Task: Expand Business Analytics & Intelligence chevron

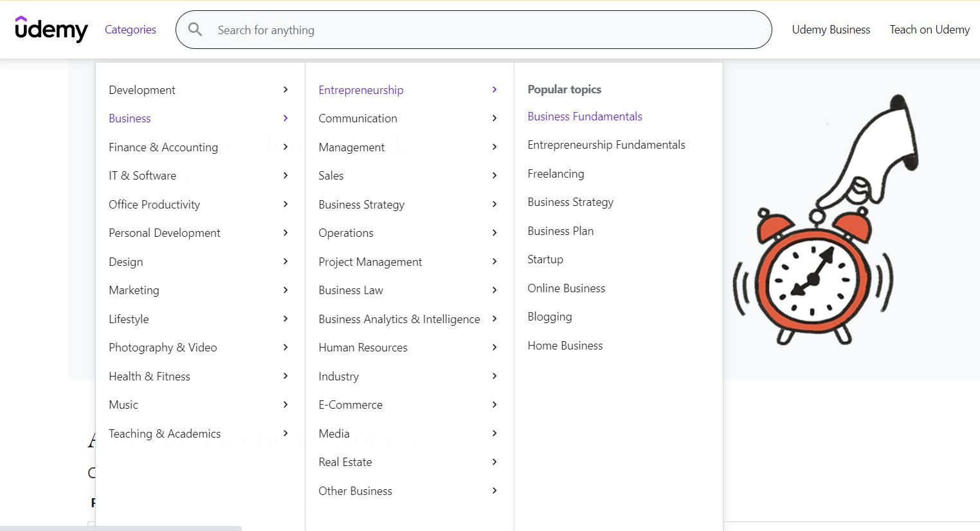Action: 495,319
